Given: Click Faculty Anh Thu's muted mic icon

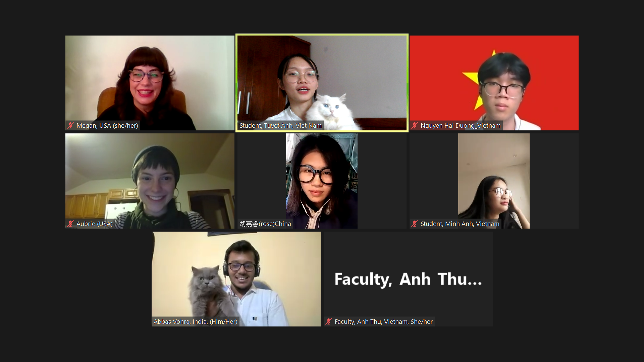Looking at the screenshot, I should (x=329, y=322).
